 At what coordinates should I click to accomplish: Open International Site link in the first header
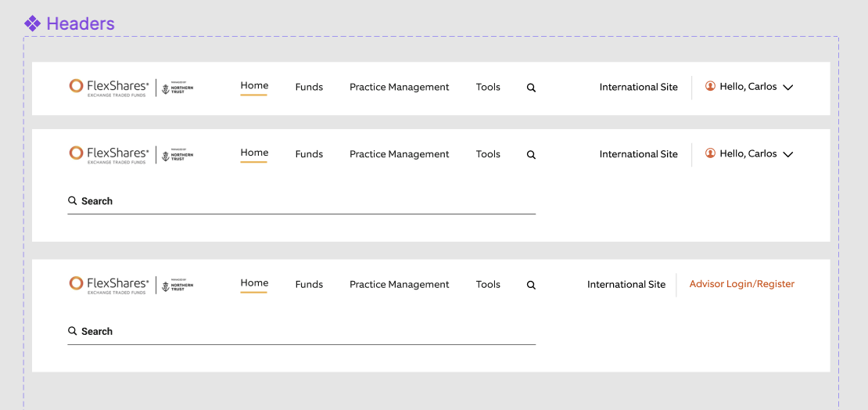[x=638, y=87]
